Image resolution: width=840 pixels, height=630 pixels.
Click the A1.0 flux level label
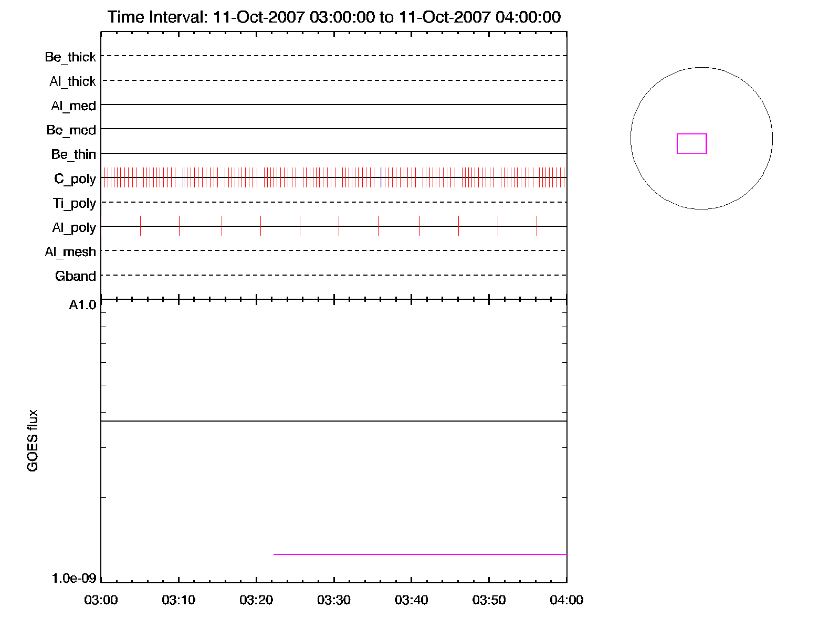coord(82,305)
